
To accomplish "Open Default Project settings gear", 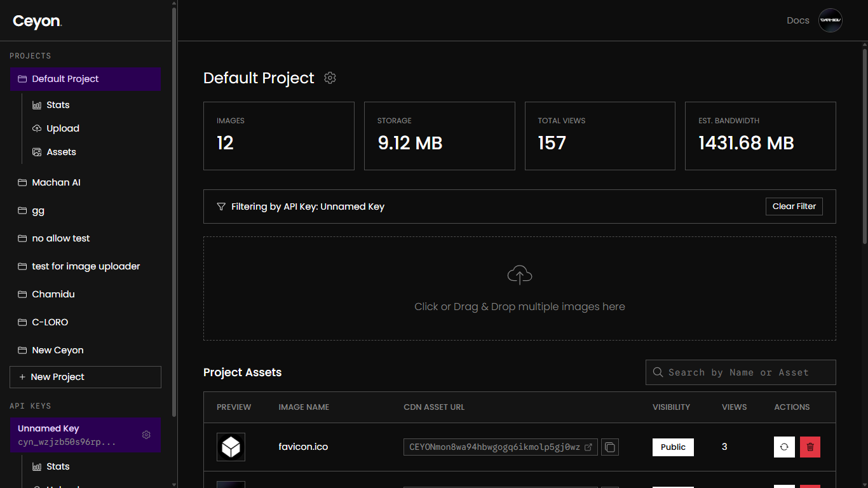I will [x=330, y=78].
